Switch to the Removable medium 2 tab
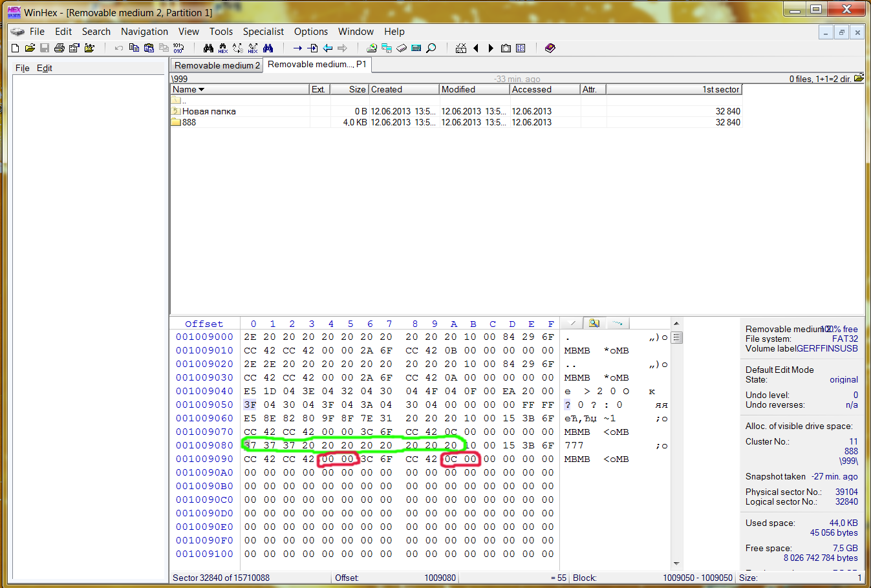Image resolution: width=871 pixels, height=588 pixels. coord(217,65)
